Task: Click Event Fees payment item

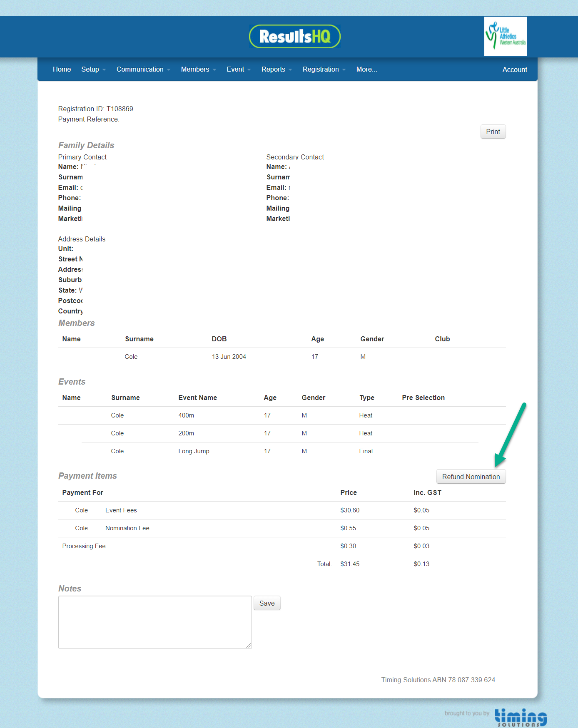Action: [121, 510]
